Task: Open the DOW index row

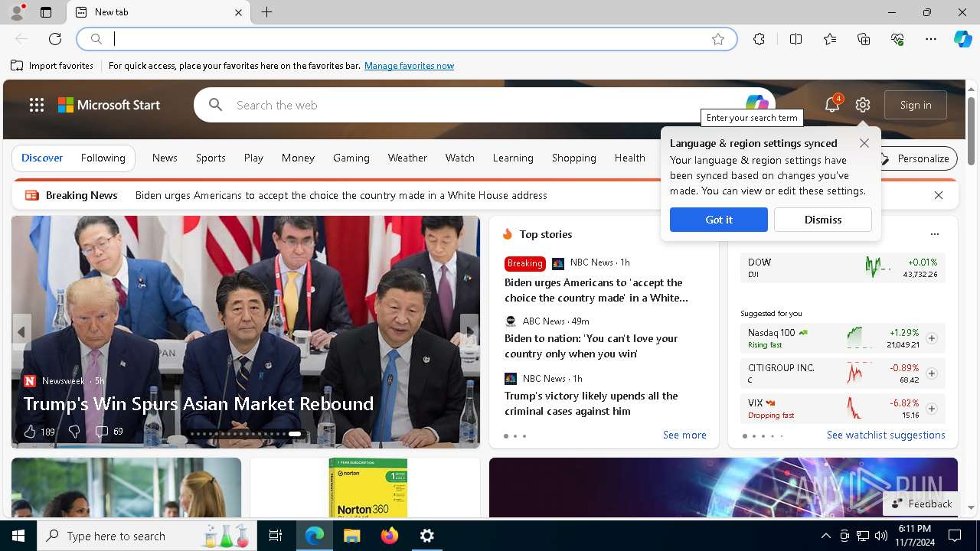Action: pyautogui.click(x=842, y=267)
